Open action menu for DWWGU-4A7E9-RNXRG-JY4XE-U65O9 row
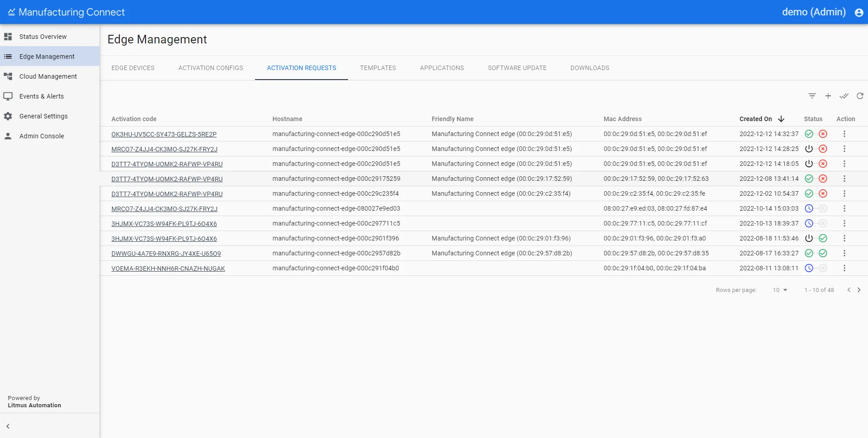The width and height of the screenshot is (868, 438). 844,253
